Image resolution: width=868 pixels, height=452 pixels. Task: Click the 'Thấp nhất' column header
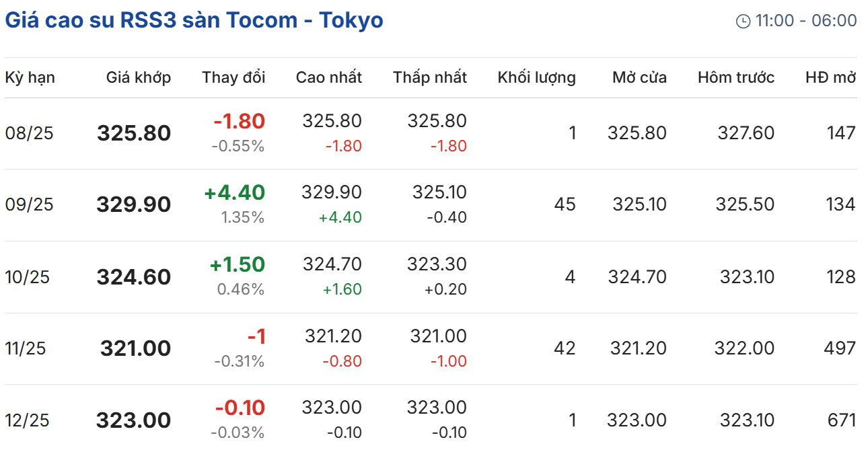430,77
